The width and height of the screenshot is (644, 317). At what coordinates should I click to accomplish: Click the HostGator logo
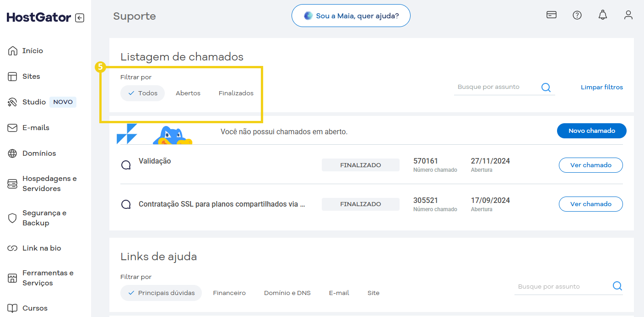point(39,17)
